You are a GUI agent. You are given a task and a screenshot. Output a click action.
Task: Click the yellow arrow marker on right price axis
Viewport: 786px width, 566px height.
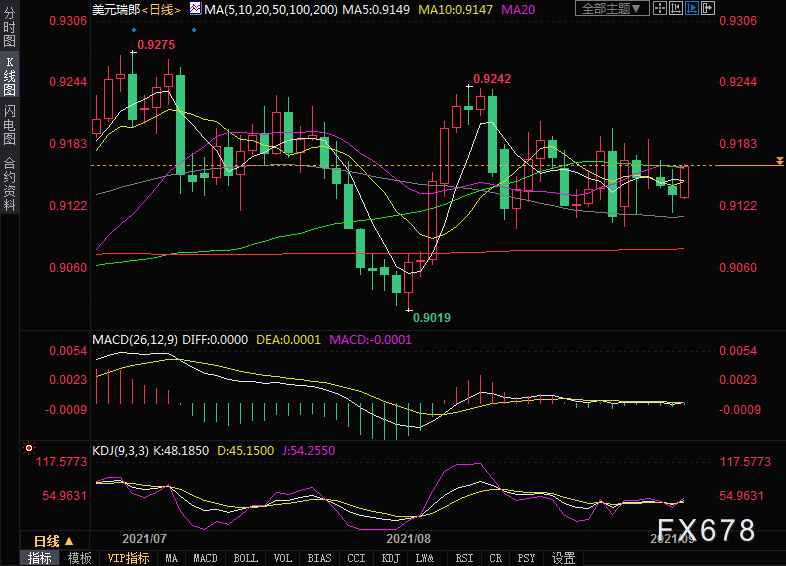(x=779, y=161)
